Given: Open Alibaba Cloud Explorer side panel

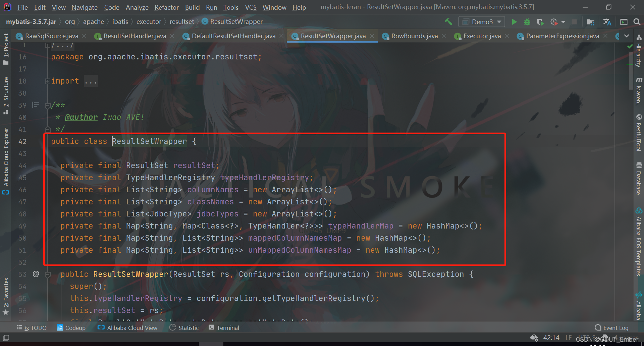Looking at the screenshot, I should (x=6, y=161).
